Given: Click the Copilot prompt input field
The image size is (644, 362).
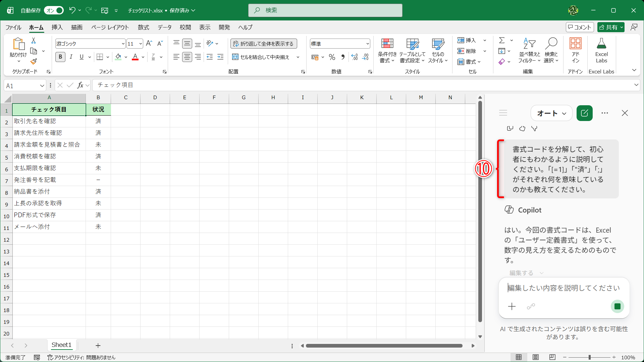Looking at the screenshot, I should click(x=564, y=288).
